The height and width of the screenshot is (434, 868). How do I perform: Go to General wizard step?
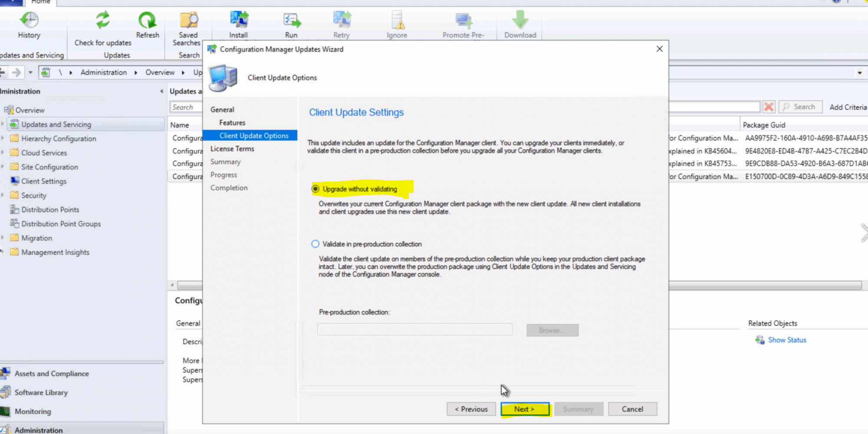(222, 110)
